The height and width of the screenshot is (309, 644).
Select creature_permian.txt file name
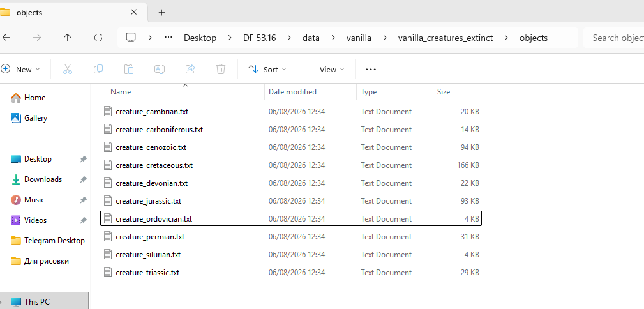(150, 237)
